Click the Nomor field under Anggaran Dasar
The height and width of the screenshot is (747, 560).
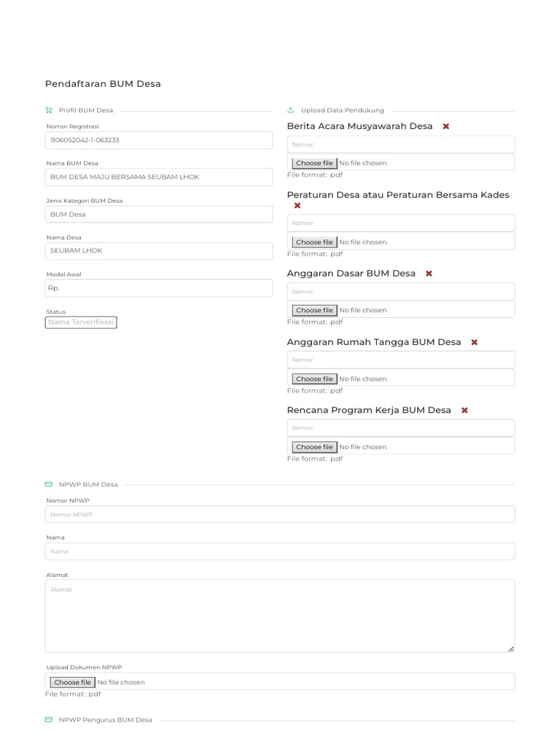coord(401,292)
